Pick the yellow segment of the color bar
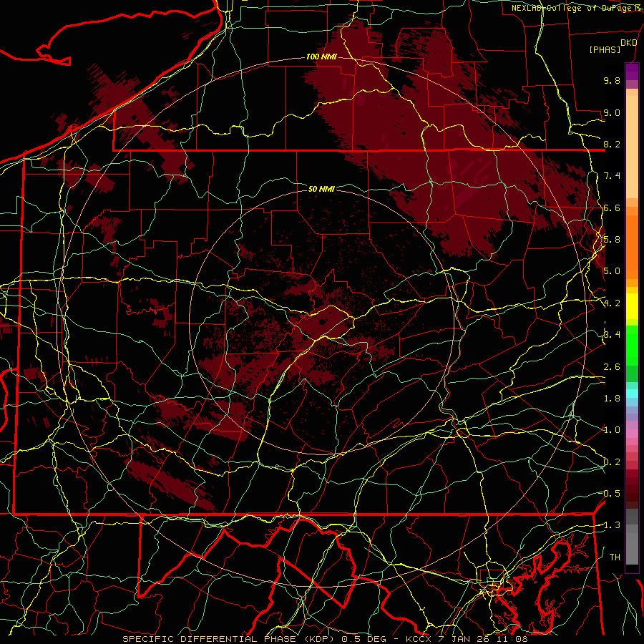644x644 pixels. coord(632,306)
